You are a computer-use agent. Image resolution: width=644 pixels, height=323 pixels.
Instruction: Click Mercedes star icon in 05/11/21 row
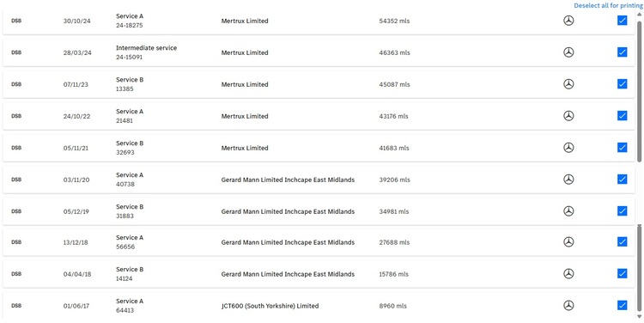click(568, 148)
